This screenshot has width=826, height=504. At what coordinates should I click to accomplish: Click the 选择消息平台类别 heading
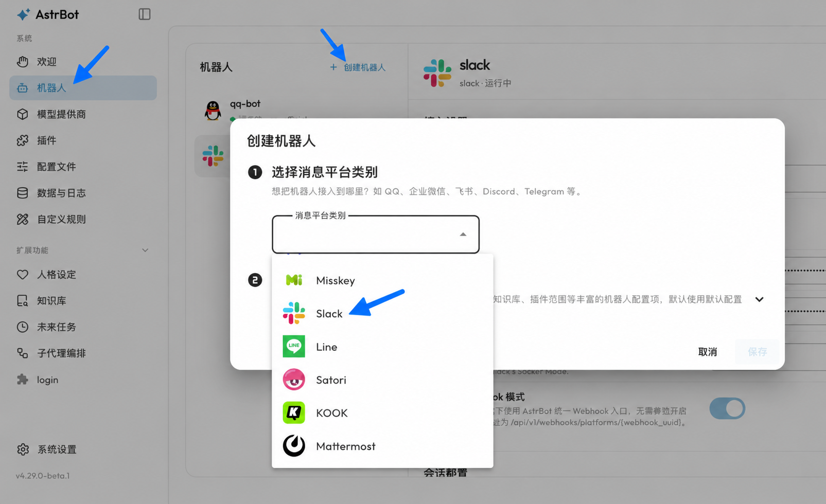pyautogui.click(x=325, y=172)
